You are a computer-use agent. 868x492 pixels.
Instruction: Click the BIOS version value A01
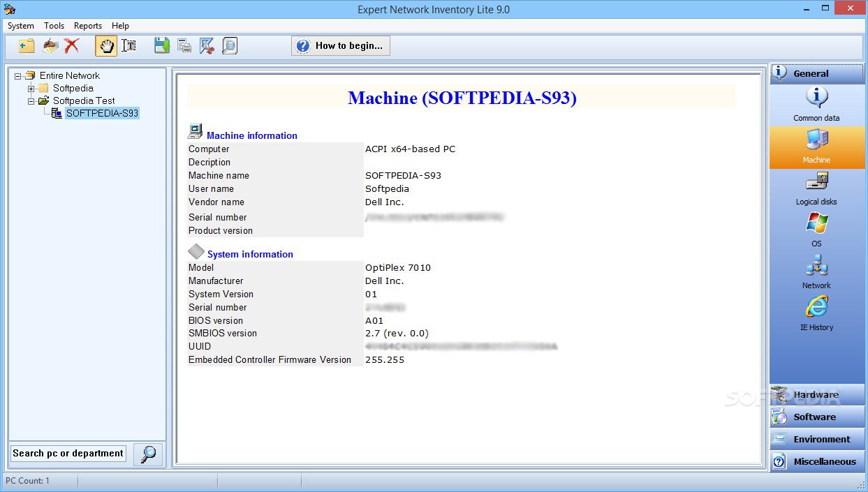tap(374, 321)
